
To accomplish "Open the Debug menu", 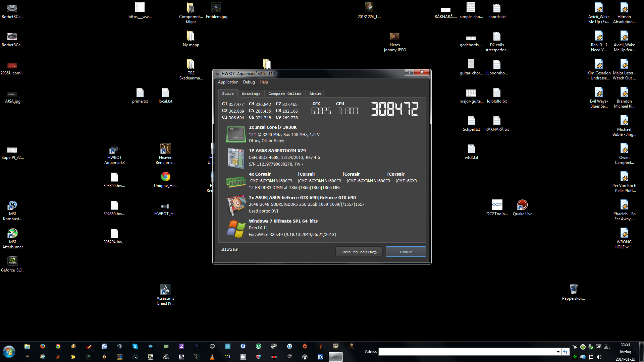I will 249,82.
